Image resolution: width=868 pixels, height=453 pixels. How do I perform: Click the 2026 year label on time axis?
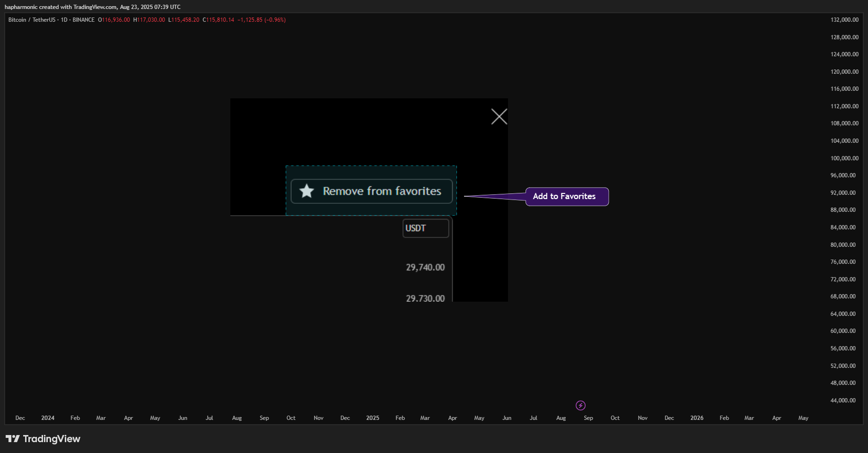[x=697, y=418]
